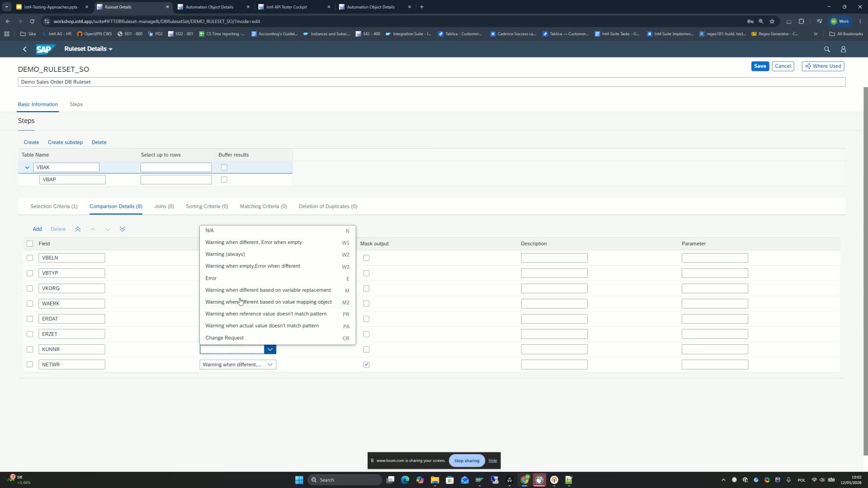Open the search magnifier in SAP header

click(827, 49)
